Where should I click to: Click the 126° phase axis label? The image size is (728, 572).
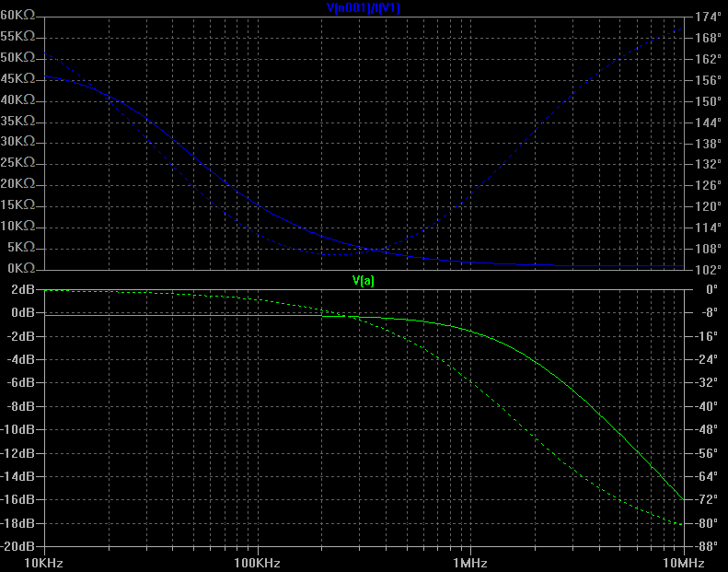click(x=708, y=185)
